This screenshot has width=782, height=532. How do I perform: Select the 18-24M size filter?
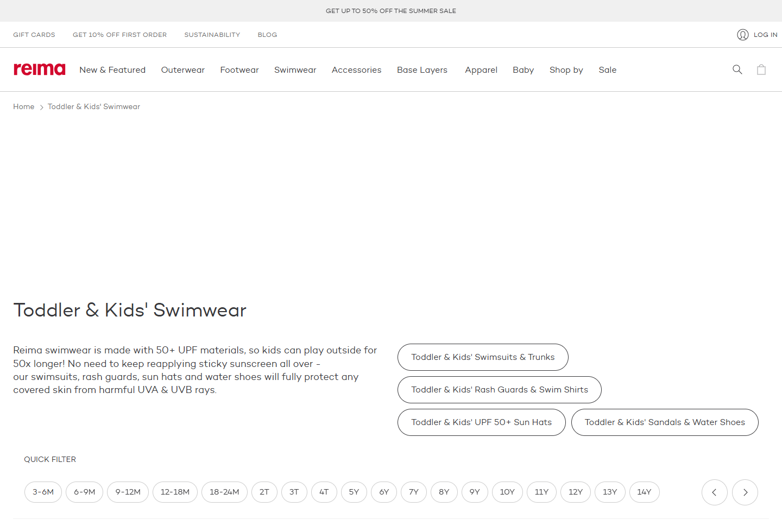224,492
